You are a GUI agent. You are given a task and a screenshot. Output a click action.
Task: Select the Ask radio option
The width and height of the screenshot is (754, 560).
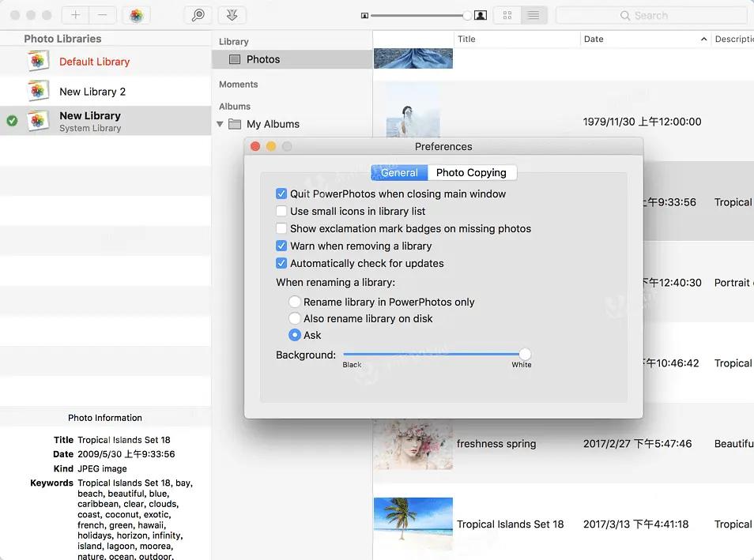pyautogui.click(x=295, y=335)
